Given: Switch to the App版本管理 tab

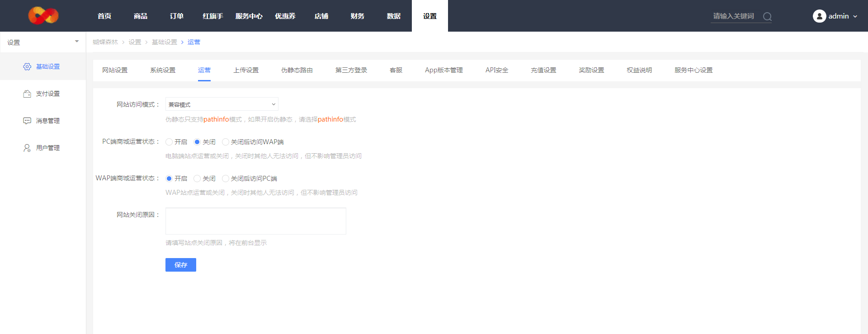Looking at the screenshot, I should pos(444,70).
